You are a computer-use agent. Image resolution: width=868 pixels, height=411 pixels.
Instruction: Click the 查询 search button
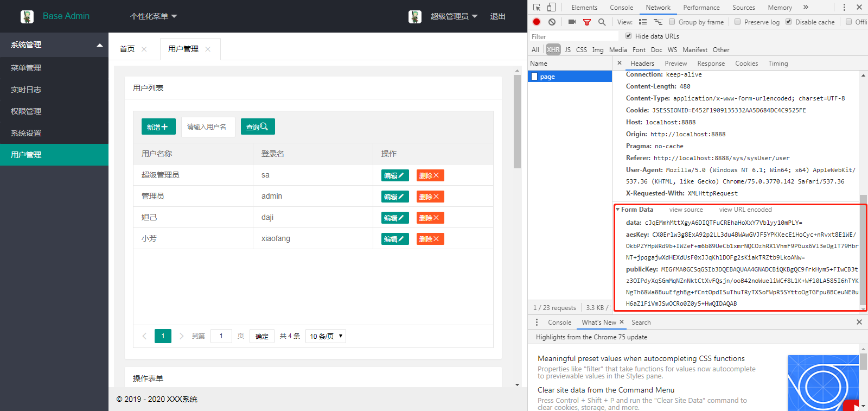pyautogui.click(x=258, y=127)
